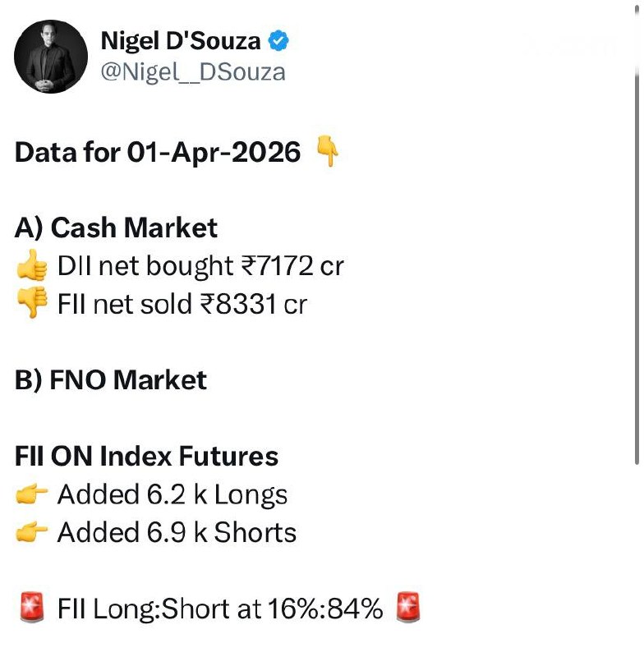
Task: Open the @Nigel__DSouza handle link
Action: click(x=192, y=72)
